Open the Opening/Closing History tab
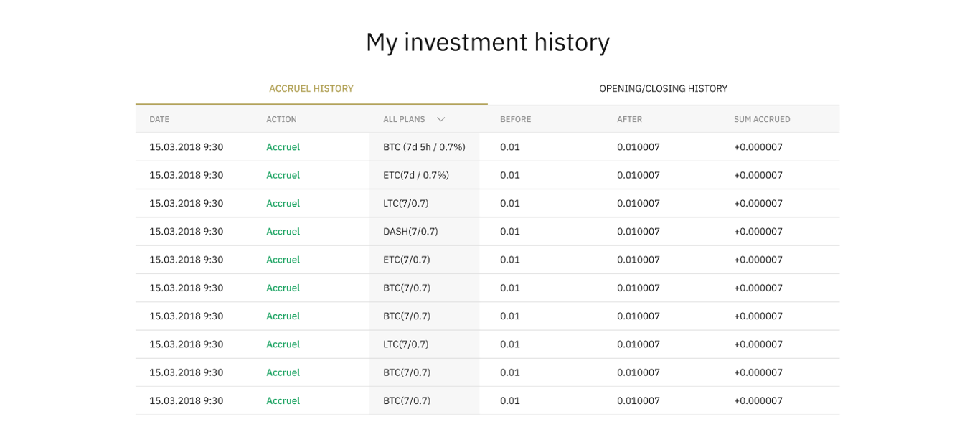 (x=663, y=89)
